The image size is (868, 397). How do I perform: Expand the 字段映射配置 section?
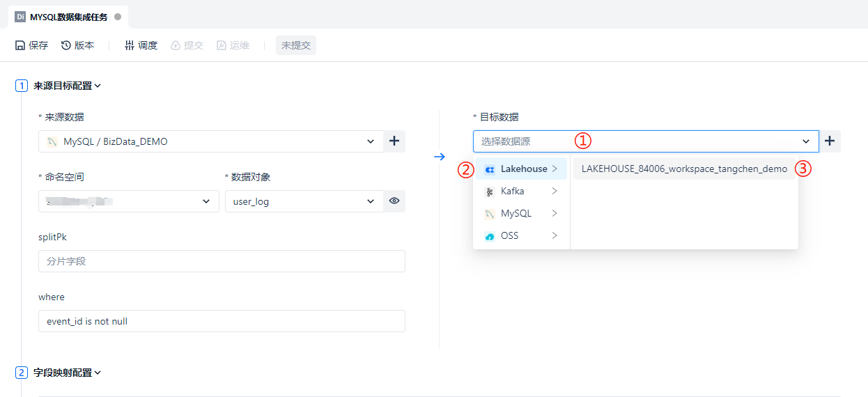pos(98,373)
